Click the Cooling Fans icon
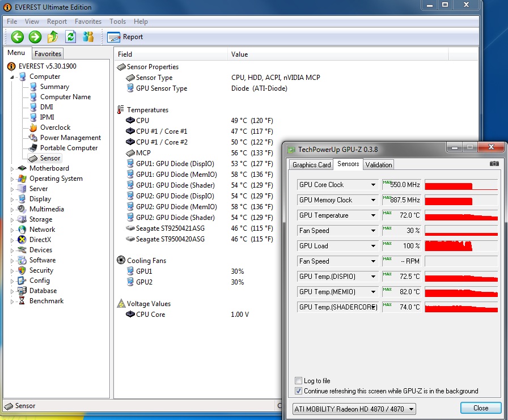The image size is (508, 420). [x=121, y=260]
